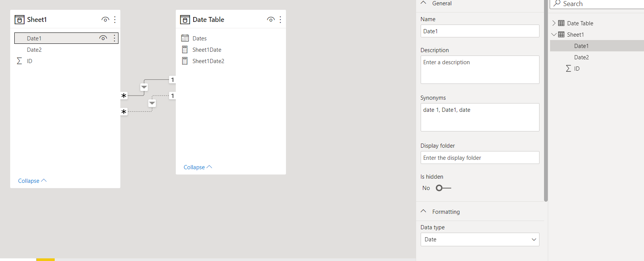Screen dimensions: 644x261
Task: Click calculated column icon beside Sheet1Date2
Action: (185, 61)
